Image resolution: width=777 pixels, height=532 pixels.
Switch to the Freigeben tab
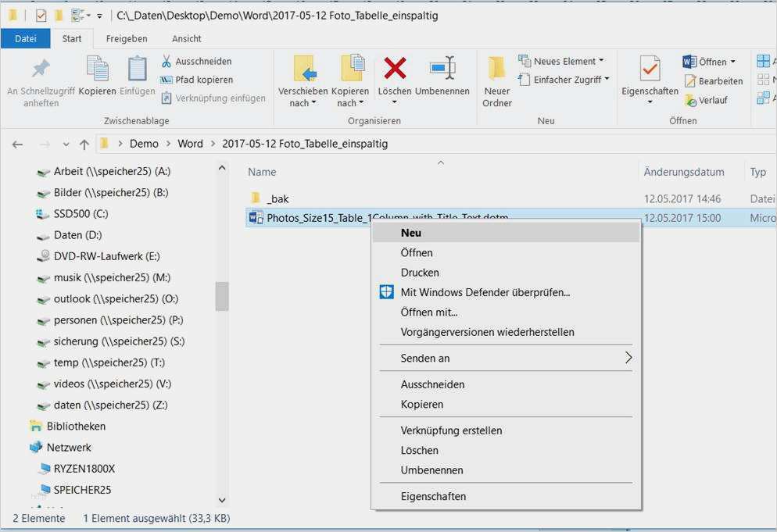click(127, 38)
